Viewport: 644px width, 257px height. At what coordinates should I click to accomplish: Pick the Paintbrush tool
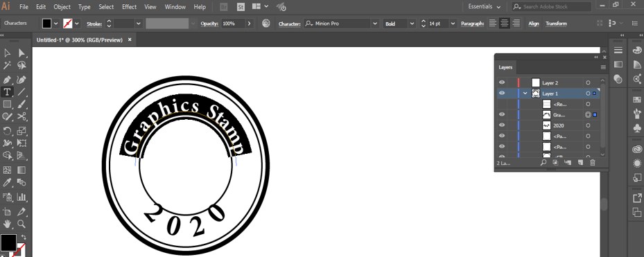coord(21,105)
